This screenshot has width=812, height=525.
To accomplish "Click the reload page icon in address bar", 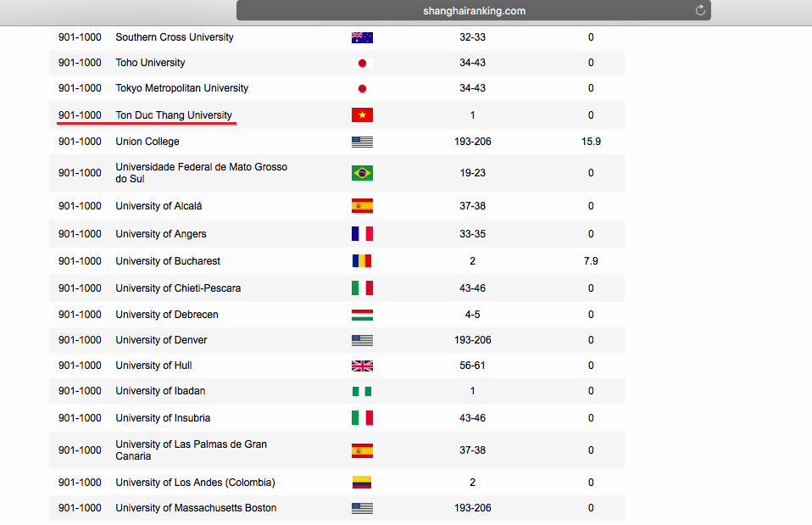I will [700, 10].
